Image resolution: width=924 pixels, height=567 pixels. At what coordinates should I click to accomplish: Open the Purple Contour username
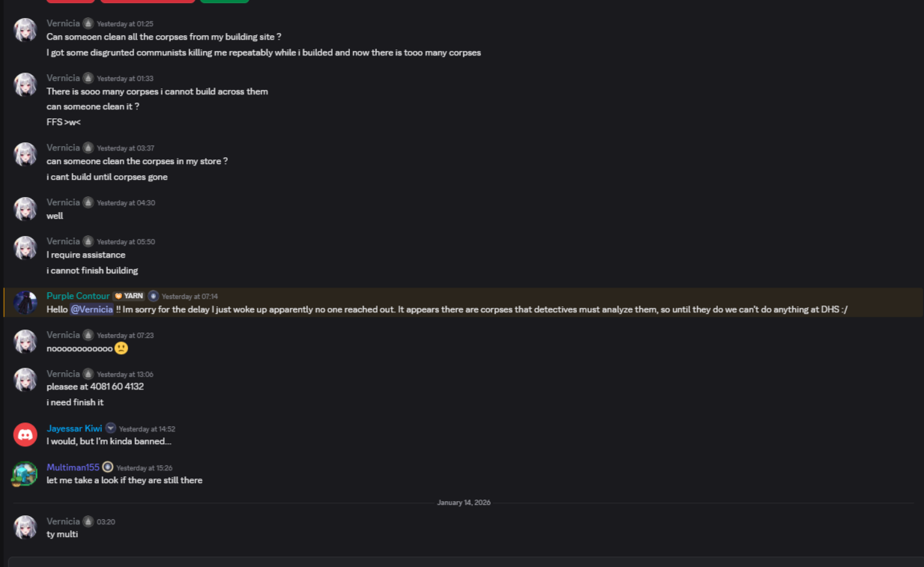tap(78, 296)
